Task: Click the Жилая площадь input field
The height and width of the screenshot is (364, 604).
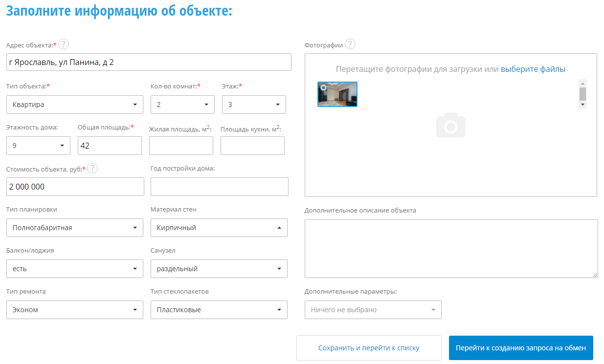Action: click(x=181, y=146)
